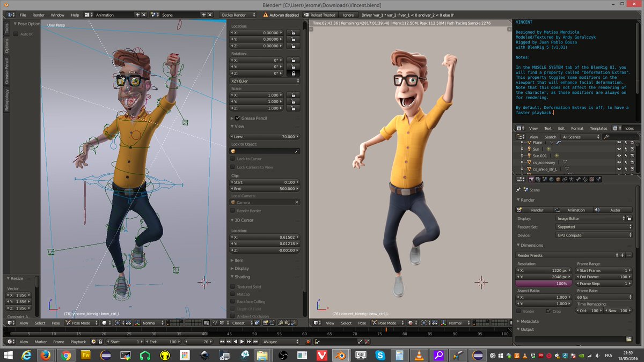
Task: Open the Render properties tab icon
Action: pos(531,180)
